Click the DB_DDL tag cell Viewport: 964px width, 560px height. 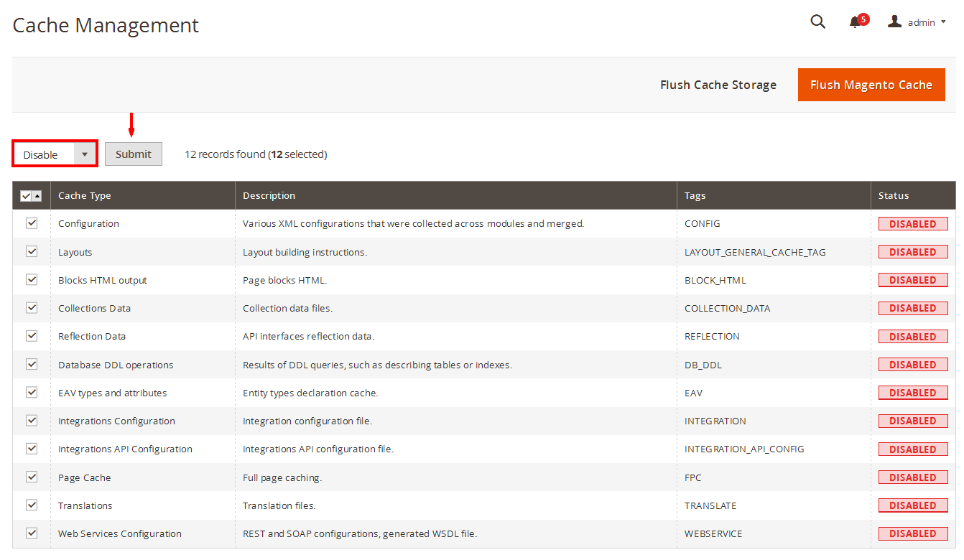point(774,365)
